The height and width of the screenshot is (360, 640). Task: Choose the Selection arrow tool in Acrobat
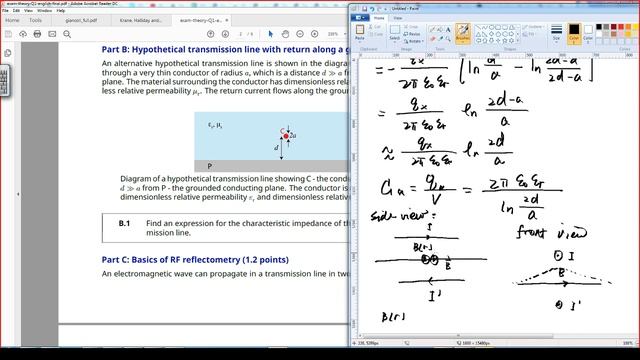point(271,34)
